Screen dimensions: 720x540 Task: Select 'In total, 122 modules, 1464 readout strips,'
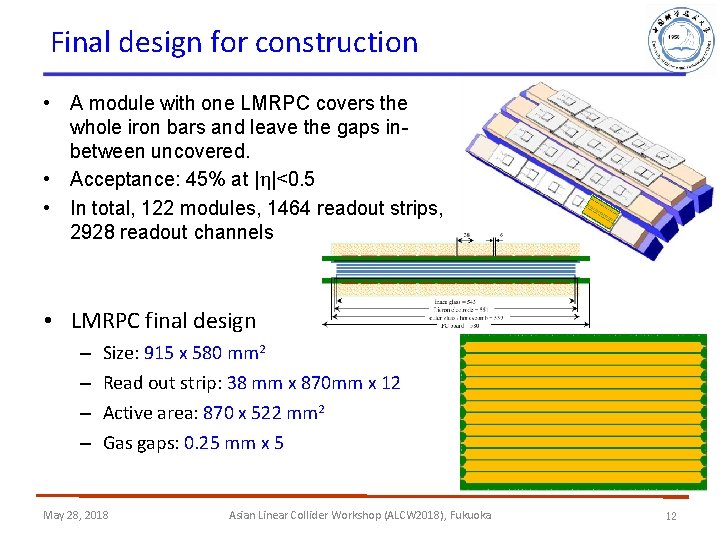pos(256,208)
